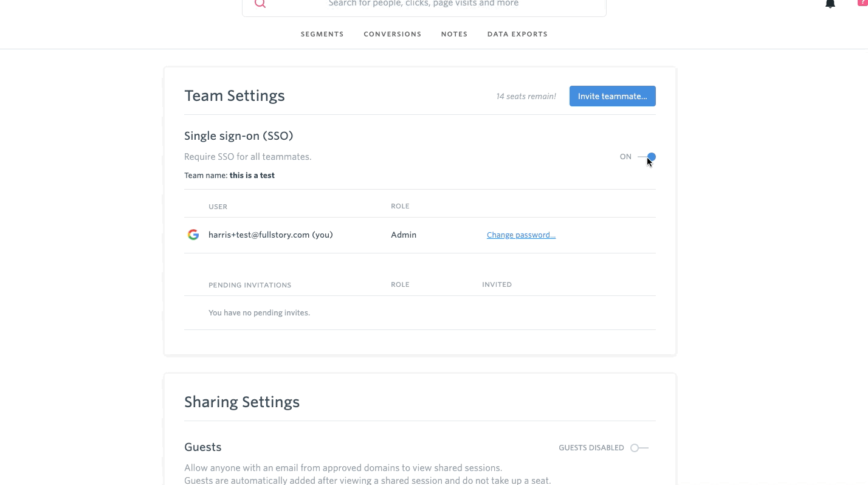
Task: Switch to Data Exports tab
Action: 517,34
